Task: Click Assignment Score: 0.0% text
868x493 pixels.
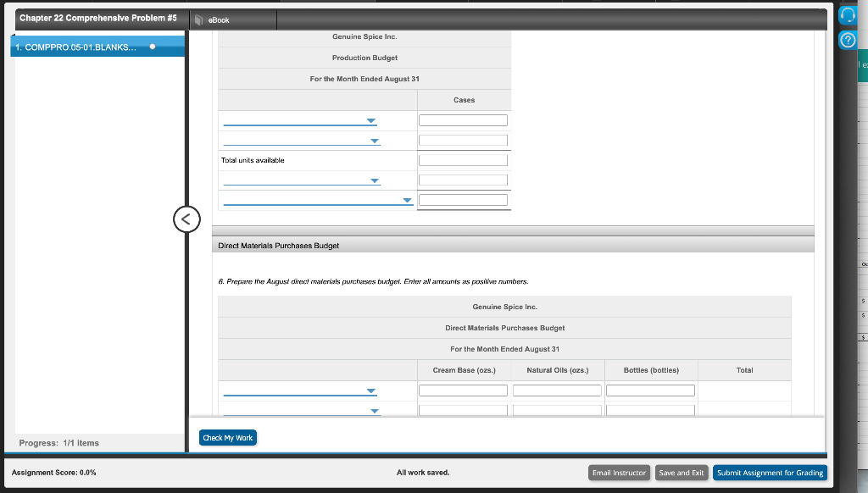Action: 53,473
